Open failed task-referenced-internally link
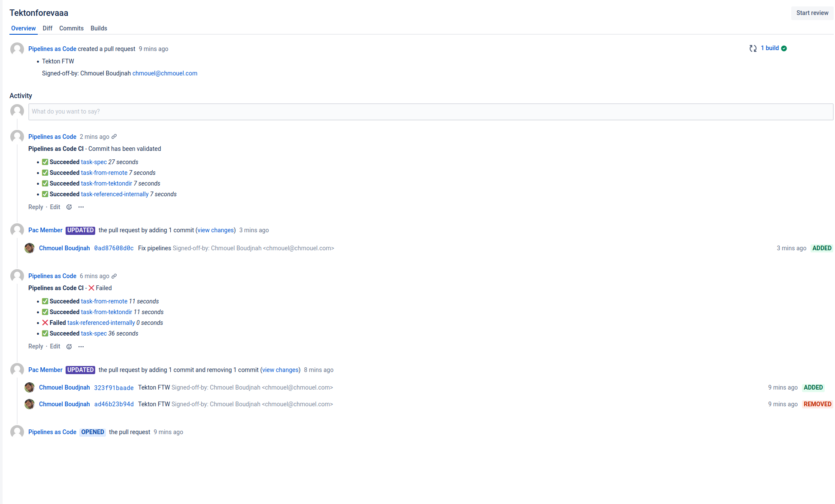The height and width of the screenshot is (504, 835). tap(101, 323)
